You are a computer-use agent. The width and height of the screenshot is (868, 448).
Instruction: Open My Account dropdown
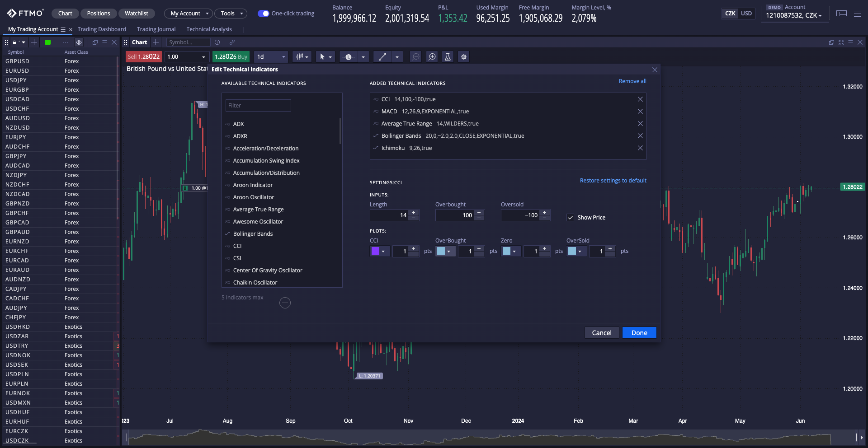(188, 14)
